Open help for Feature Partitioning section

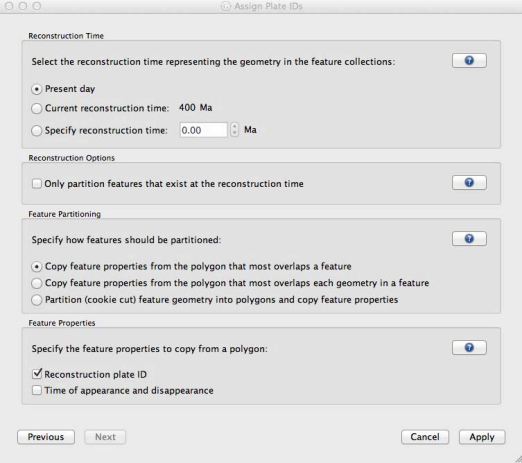pyautogui.click(x=469, y=239)
